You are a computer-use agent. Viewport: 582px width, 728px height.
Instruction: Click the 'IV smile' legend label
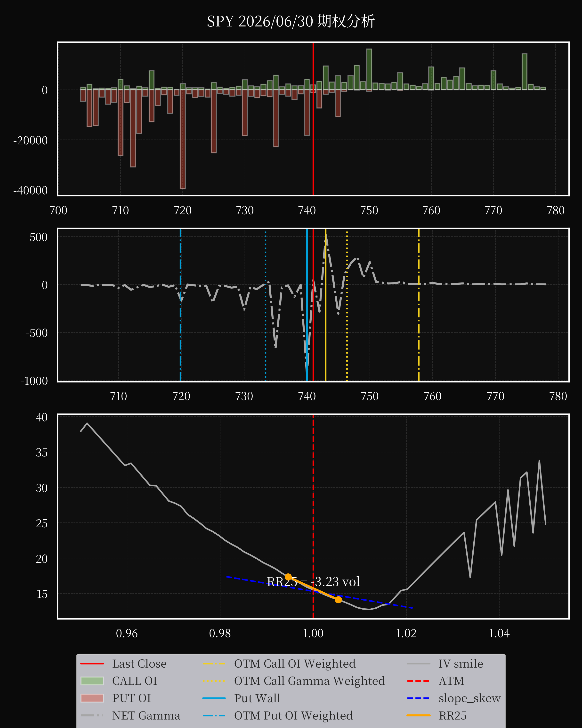click(x=461, y=663)
